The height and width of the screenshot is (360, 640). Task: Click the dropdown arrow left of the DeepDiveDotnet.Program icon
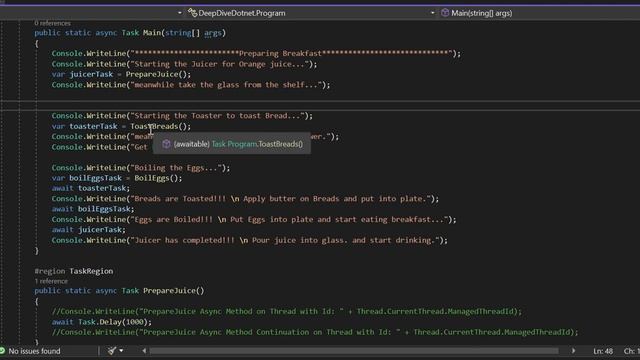coord(180,13)
